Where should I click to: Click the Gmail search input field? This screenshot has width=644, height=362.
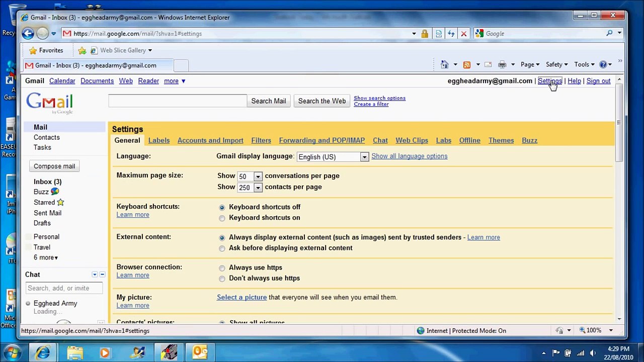[178, 101]
